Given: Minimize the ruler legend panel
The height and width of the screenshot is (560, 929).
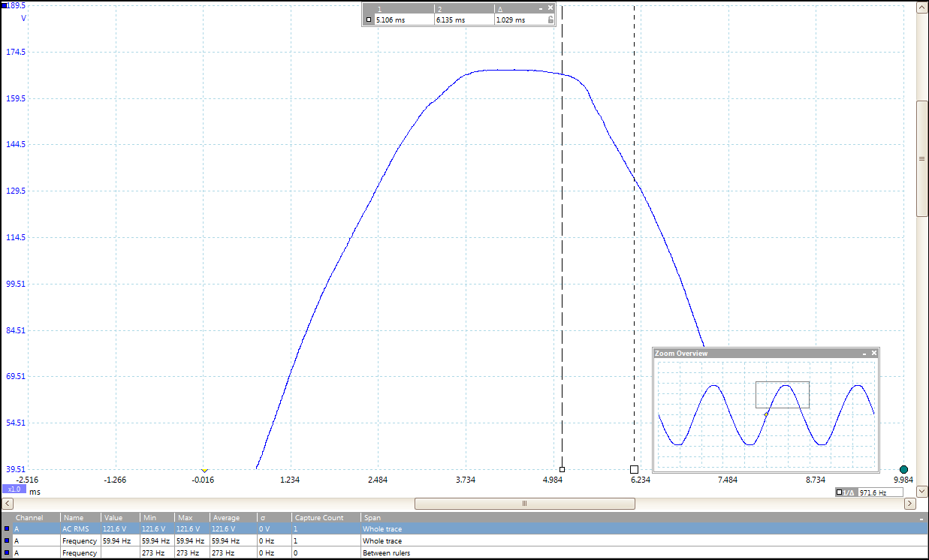Looking at the screenshot, I should coord(541,8).
